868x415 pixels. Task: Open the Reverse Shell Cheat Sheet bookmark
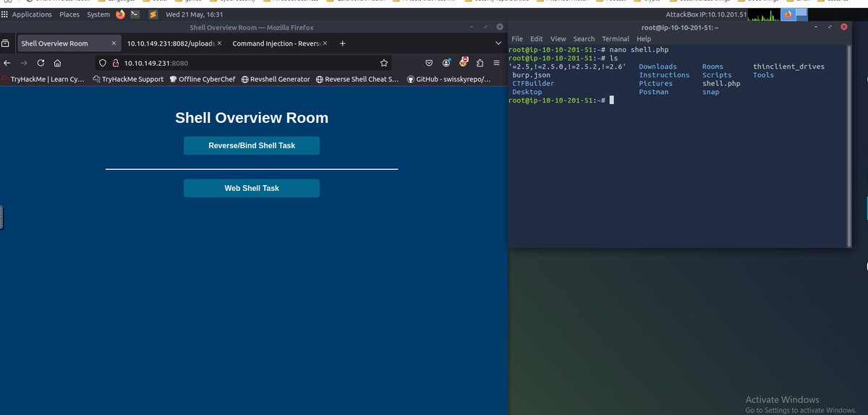(357, 80)
